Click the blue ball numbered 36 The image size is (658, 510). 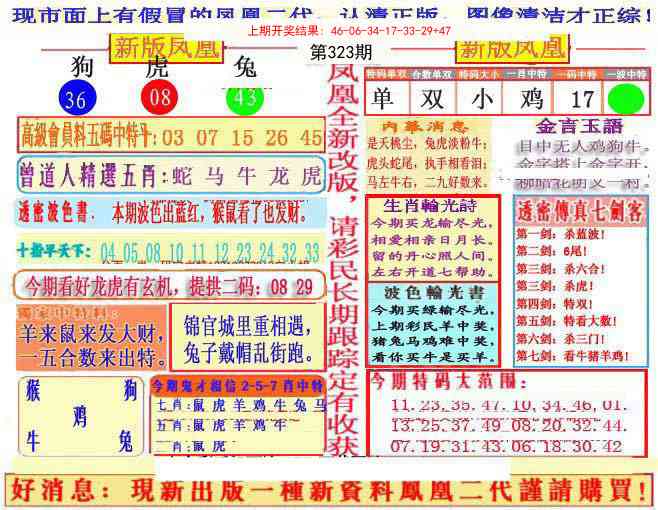point(74,98)
